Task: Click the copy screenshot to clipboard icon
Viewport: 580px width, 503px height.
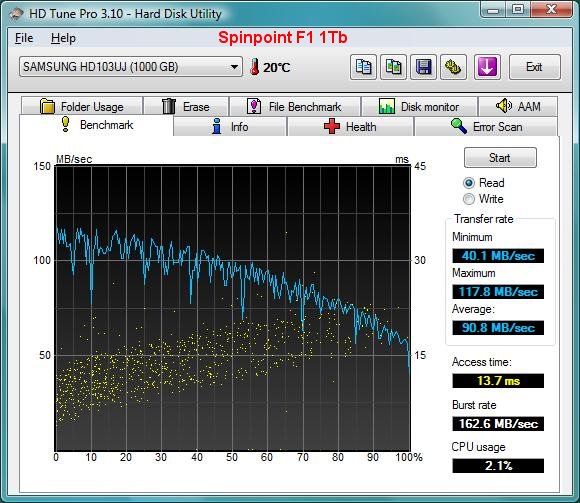Action: (x=394, y=67)
